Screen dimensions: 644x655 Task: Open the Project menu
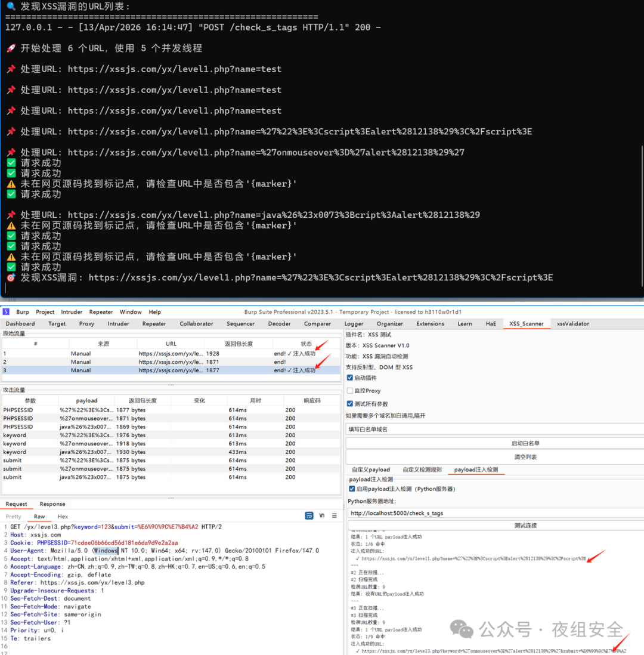(45, 311)
